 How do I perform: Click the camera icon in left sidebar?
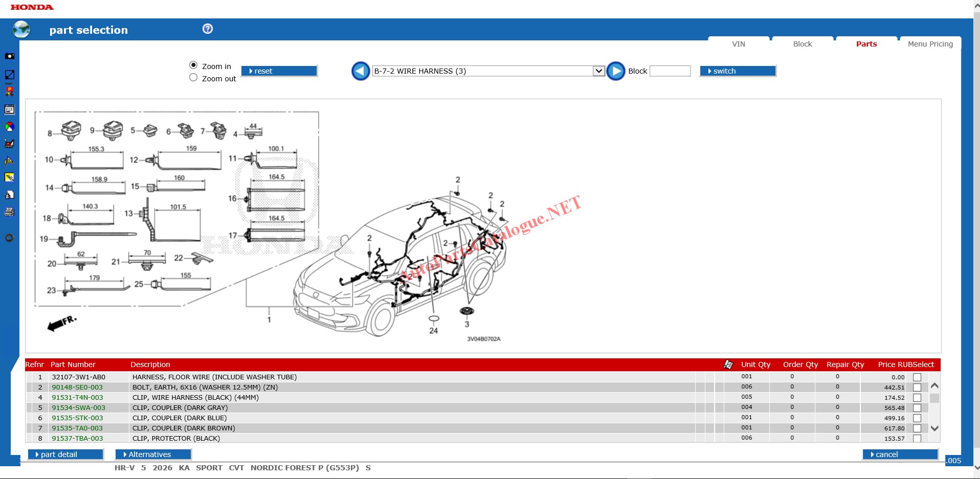[9, 56]
